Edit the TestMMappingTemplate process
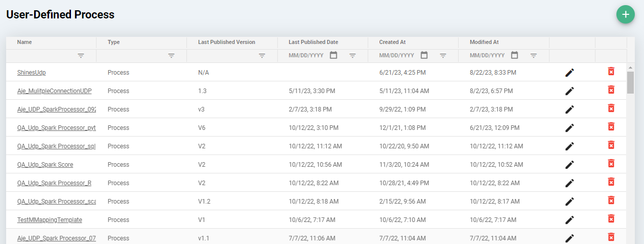The width and height of the screenshot is (644, 244). pos(569,220)
